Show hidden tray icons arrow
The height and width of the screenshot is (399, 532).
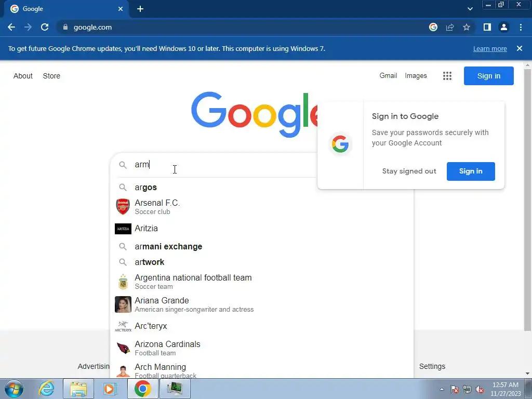pyautogui.click(x=442, y=389)
